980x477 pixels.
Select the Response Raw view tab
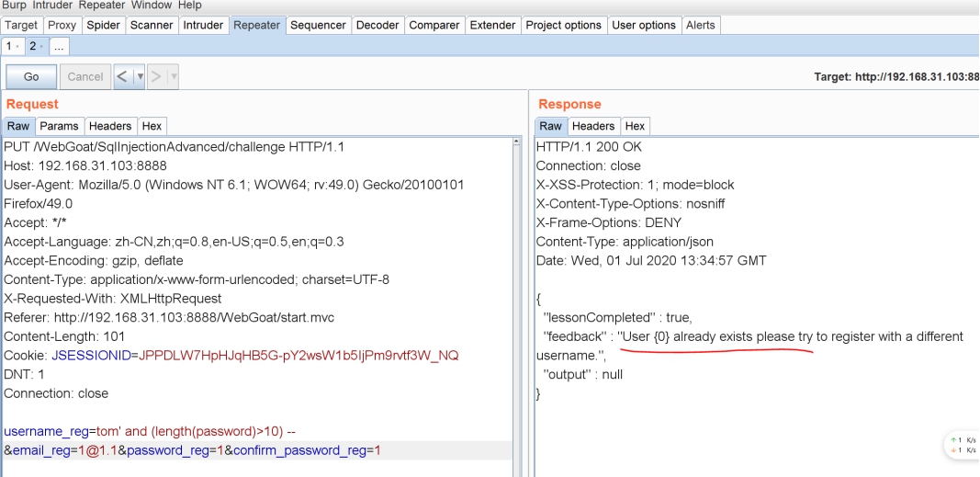pos(551,126)
